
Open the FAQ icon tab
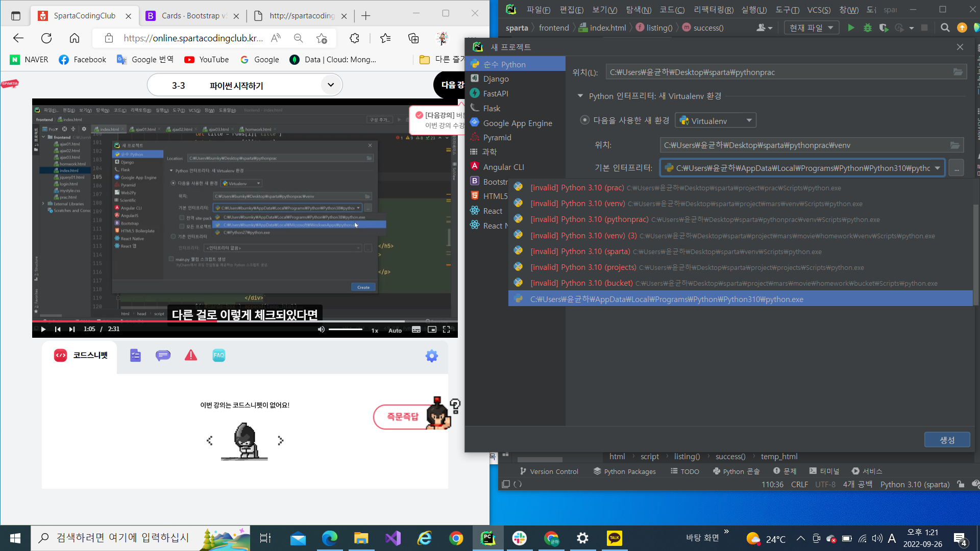[219, 355]
